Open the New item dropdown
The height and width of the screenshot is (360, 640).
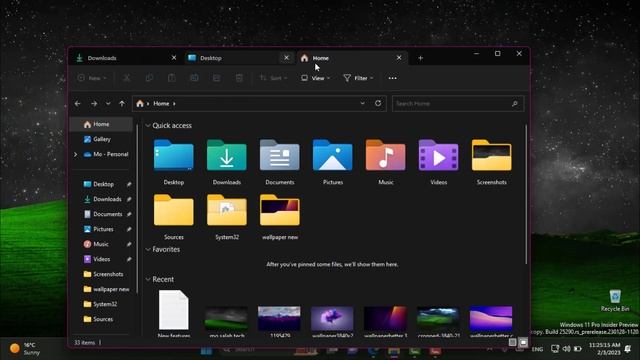coord(92,78)
